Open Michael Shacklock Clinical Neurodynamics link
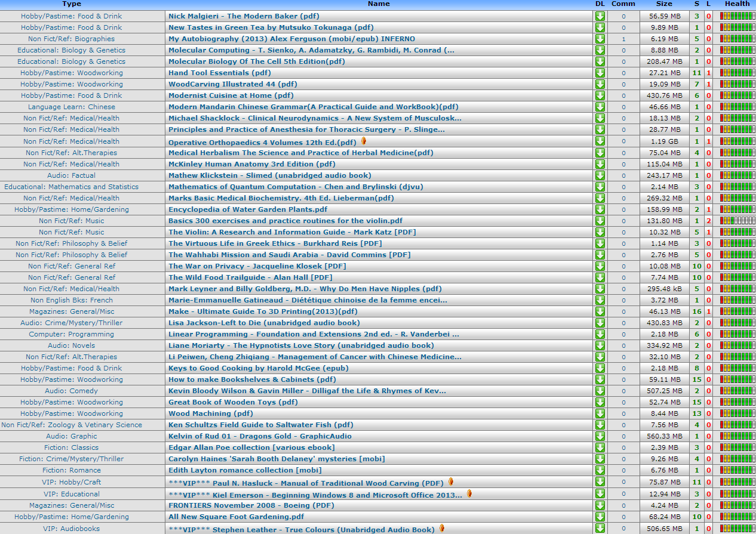 [x=315, y=118]
